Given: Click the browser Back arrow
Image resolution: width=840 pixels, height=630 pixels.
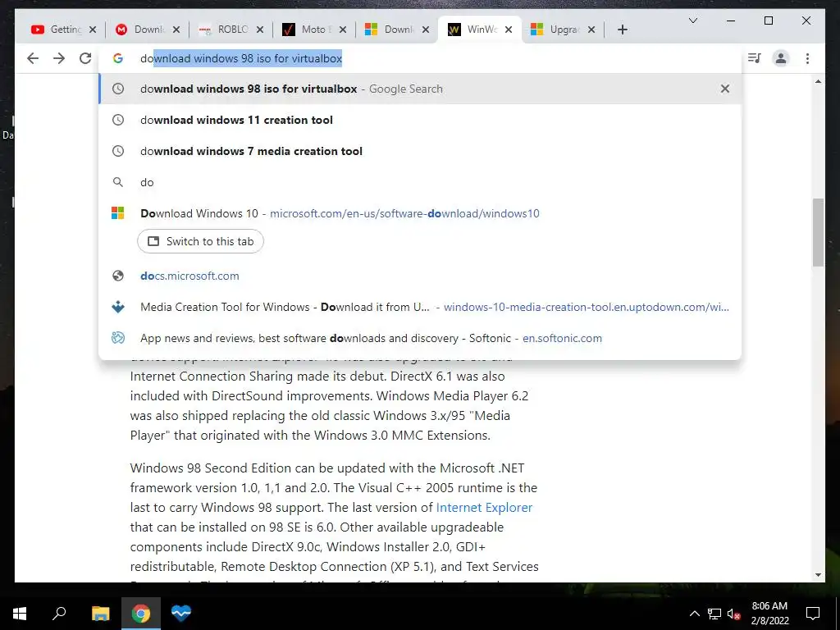Looking at the screenshot, I should click(x=33, y=58).
